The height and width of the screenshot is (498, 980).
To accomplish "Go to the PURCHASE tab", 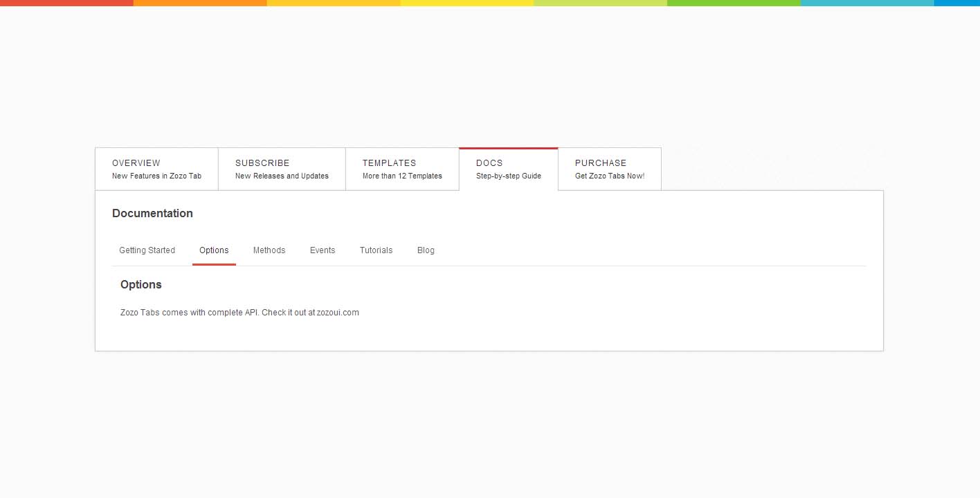I will coord(610,169).
